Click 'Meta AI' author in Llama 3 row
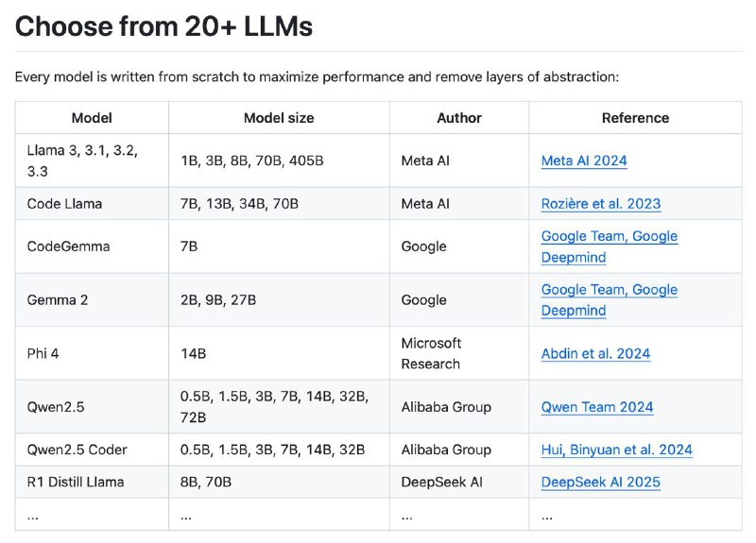This screenshot has height=543, width=756. click(x=425, y=161)
